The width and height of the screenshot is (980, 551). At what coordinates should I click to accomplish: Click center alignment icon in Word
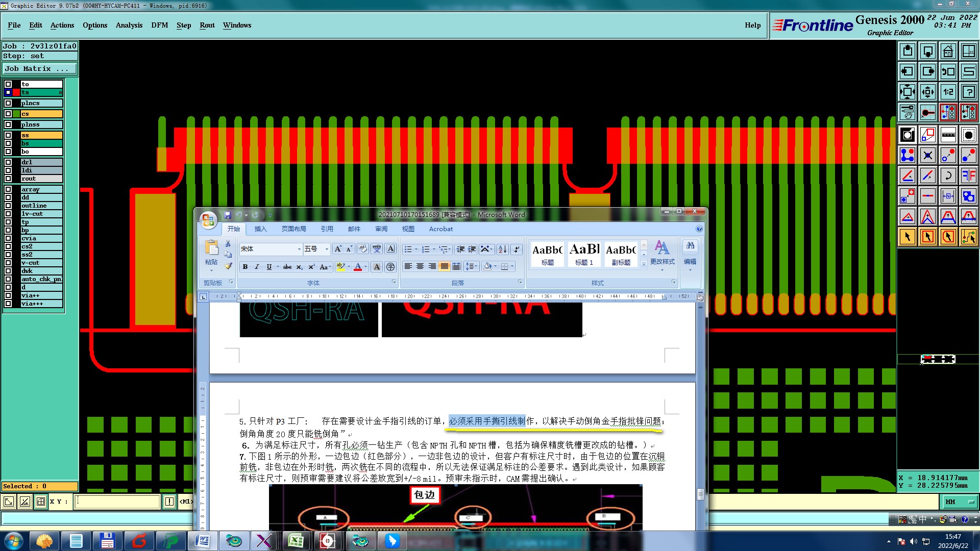click(420, 266)
